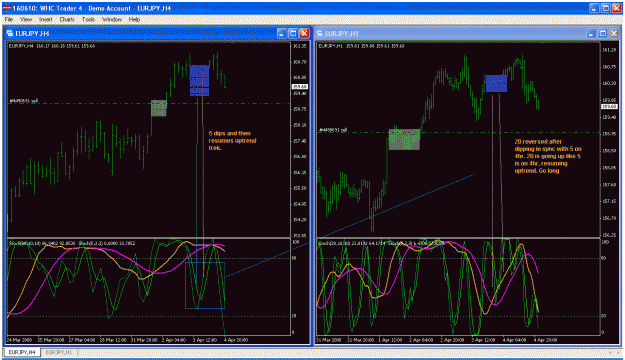Viewport: 625px width, 360px height.
Task: Minimize the WHC Trader 4 main window
Action: point(594,8)
